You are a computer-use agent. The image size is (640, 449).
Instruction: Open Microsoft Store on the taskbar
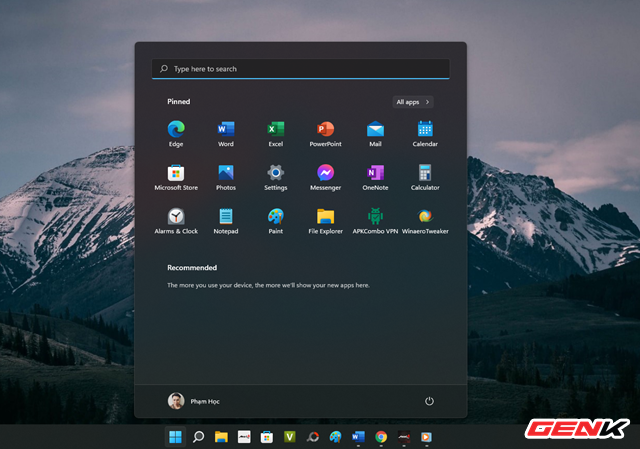pyautogui.click(x=267, y=437)
